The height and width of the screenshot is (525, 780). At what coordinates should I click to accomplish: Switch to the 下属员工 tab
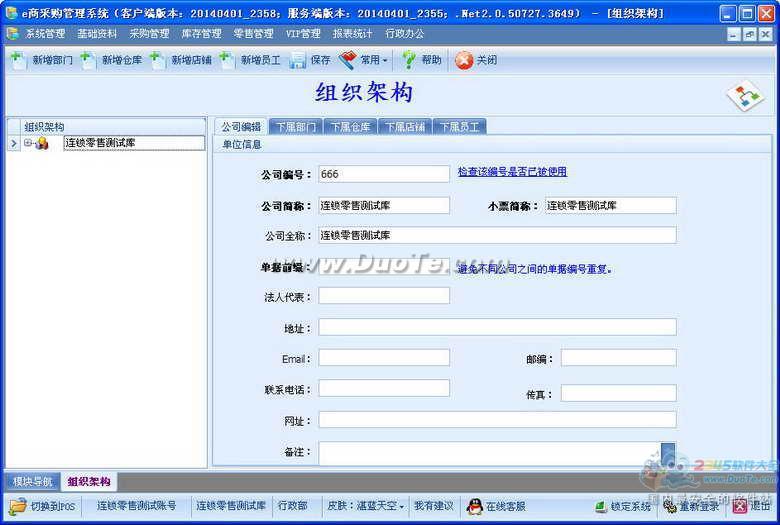click(460, 127)
